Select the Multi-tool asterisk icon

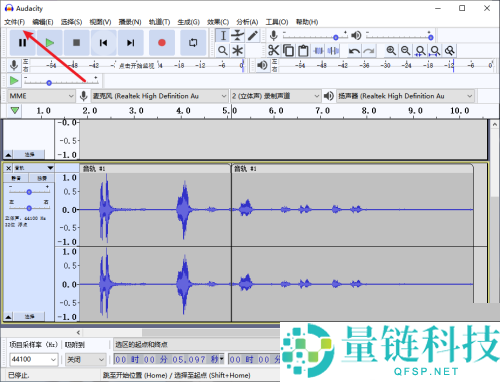click(238, 51)
